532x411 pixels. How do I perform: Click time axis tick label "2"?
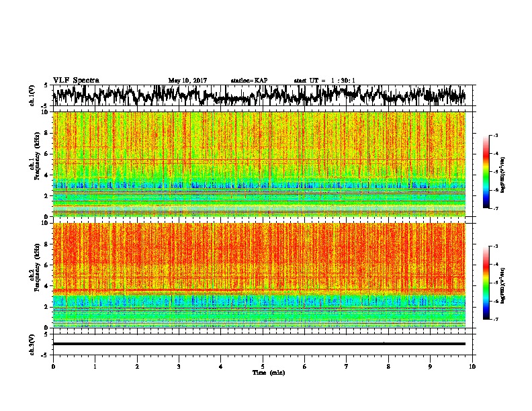click(x=137, y=367)
